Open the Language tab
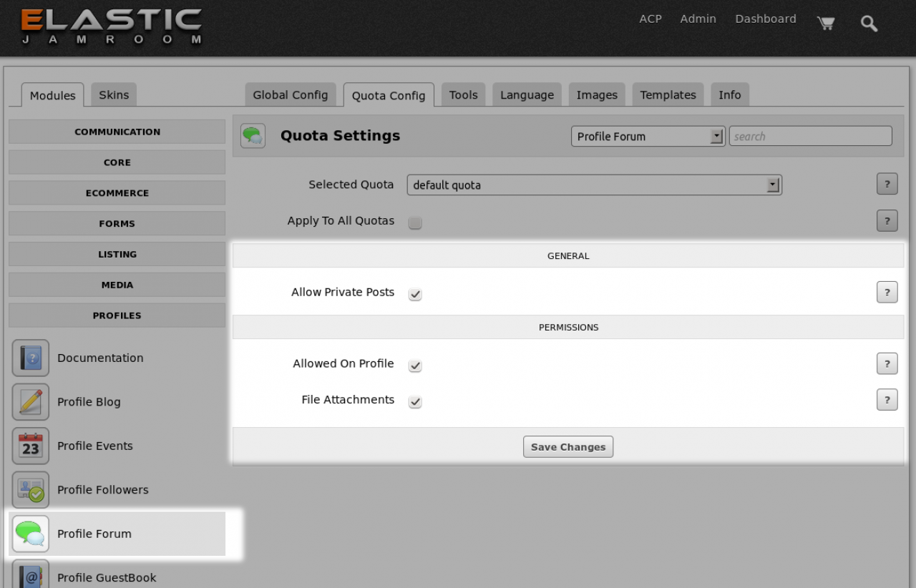The width and height of the screenshot is (916, 588). [x=527, y=94]
